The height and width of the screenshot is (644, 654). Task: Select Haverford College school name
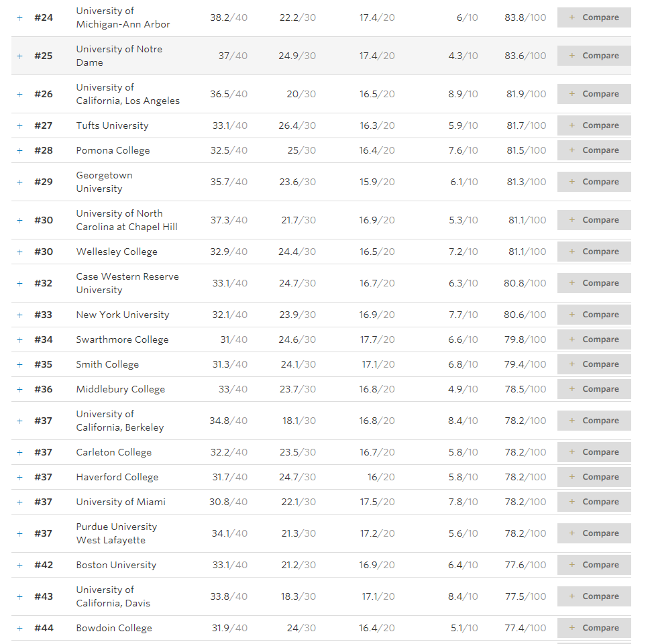pos(117,477)
